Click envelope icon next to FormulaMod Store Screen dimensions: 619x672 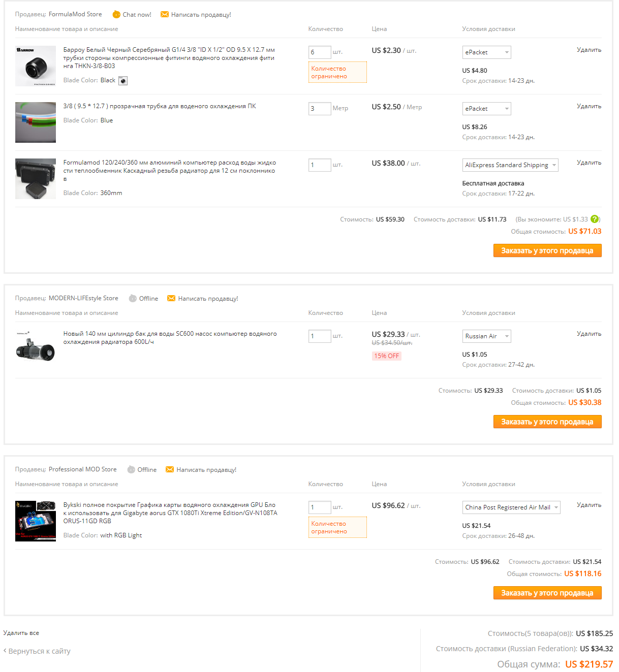[165, 14]
